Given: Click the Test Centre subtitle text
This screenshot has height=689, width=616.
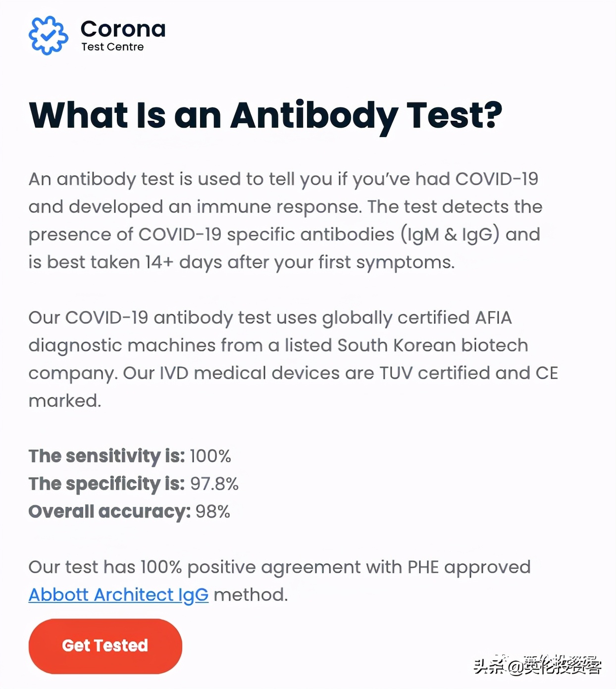Looking at the screenshot, I should (x=112, y=47).
